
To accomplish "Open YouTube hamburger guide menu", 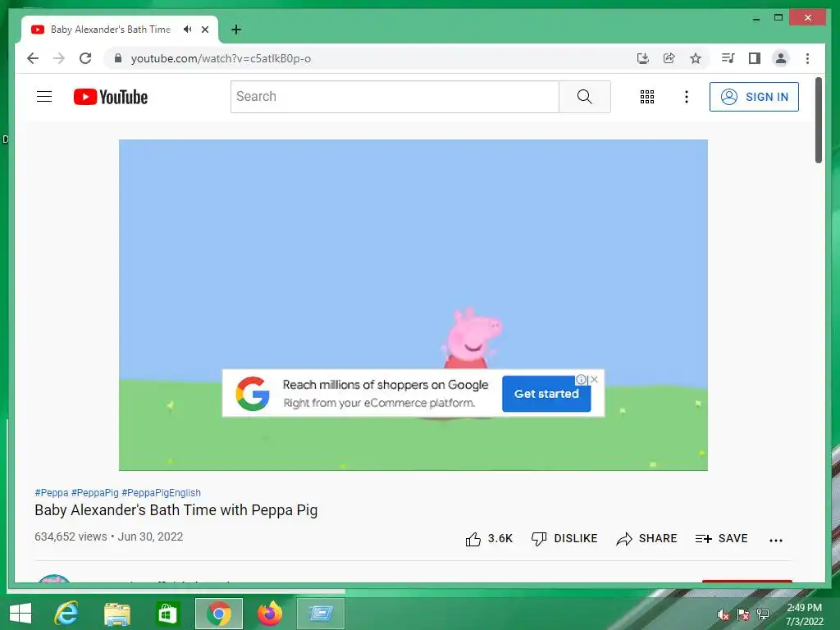I will (x=44, y=97).
